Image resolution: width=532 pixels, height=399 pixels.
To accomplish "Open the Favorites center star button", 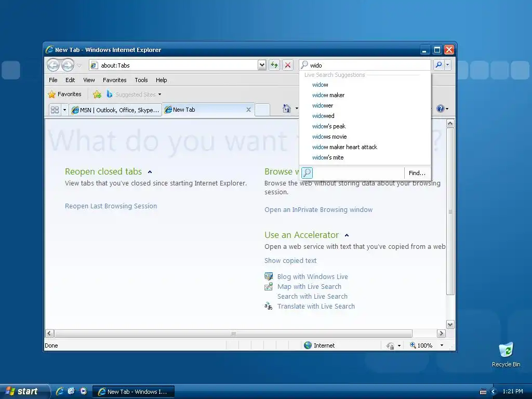I will [x=65, y=95].
